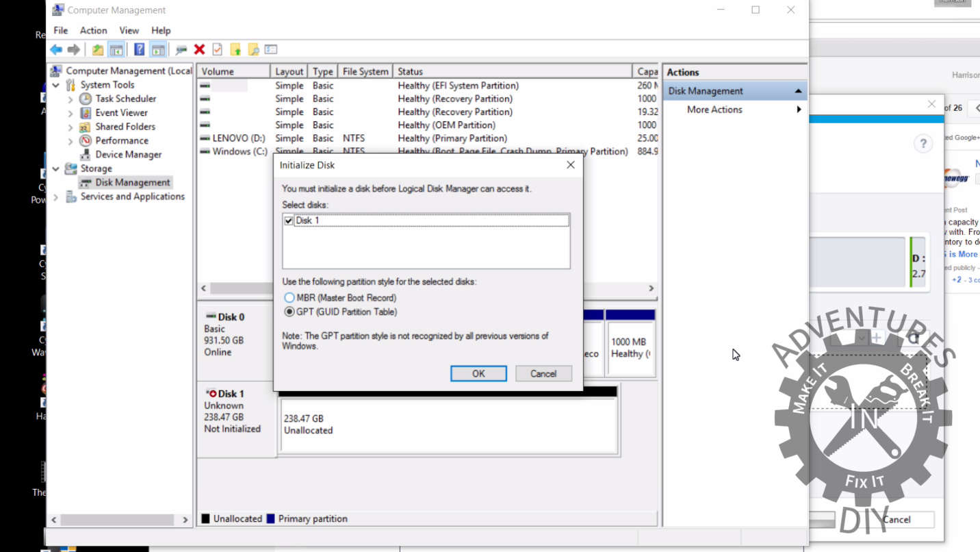This screenshot has height=552, width=980.
Task: Expand the Task Scheduler tree node
Action: pyautogui.click(x=70, y=99)
